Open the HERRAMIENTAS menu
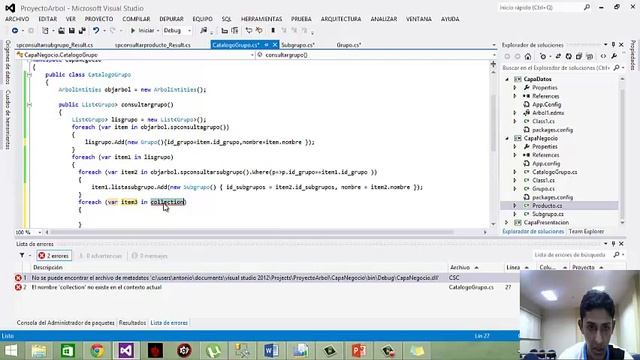Screen dimensions: 640x360 pyautogui.click(x=262, y=19)
